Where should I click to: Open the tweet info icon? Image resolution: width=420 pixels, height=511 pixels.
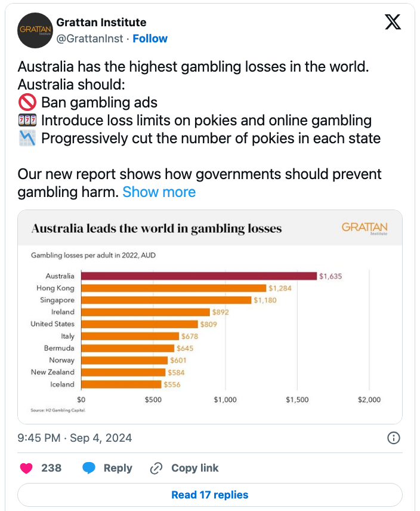coord(394,438)
